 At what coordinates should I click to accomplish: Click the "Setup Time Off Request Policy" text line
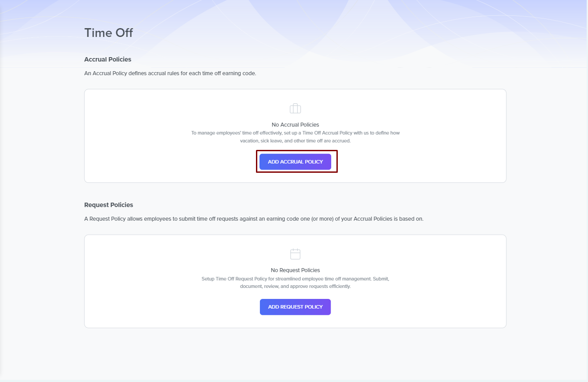pos(295,279)
